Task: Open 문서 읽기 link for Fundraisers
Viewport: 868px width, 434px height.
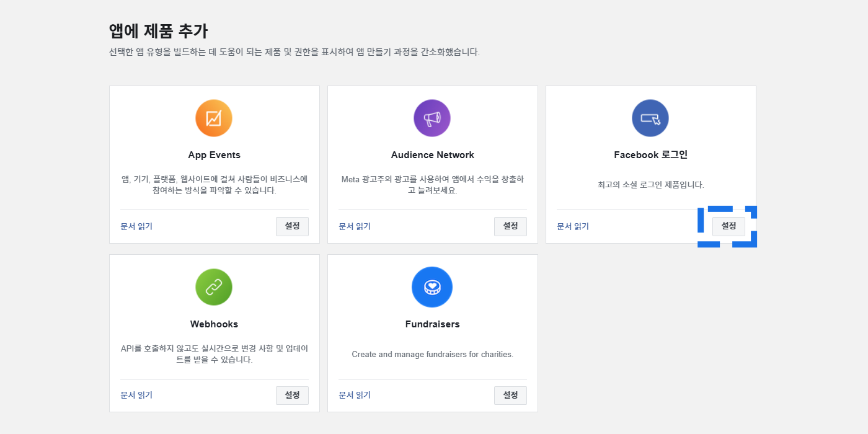Action: 355,396
